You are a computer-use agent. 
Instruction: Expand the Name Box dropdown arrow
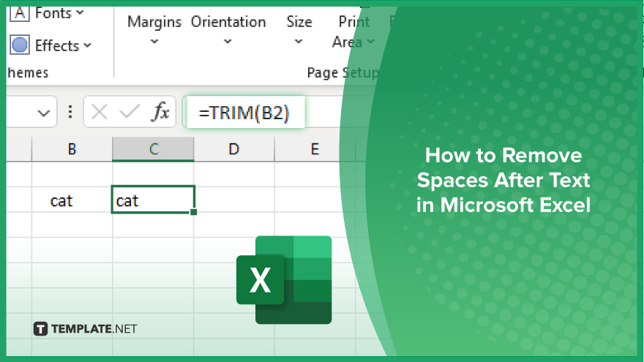[43, 113]
